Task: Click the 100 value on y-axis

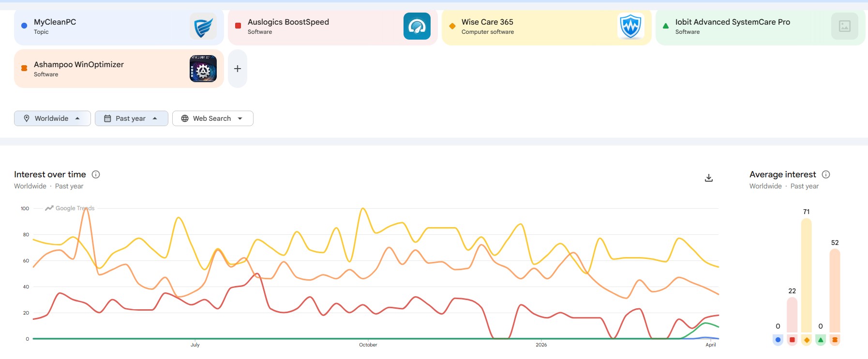Action: (25, 208)
